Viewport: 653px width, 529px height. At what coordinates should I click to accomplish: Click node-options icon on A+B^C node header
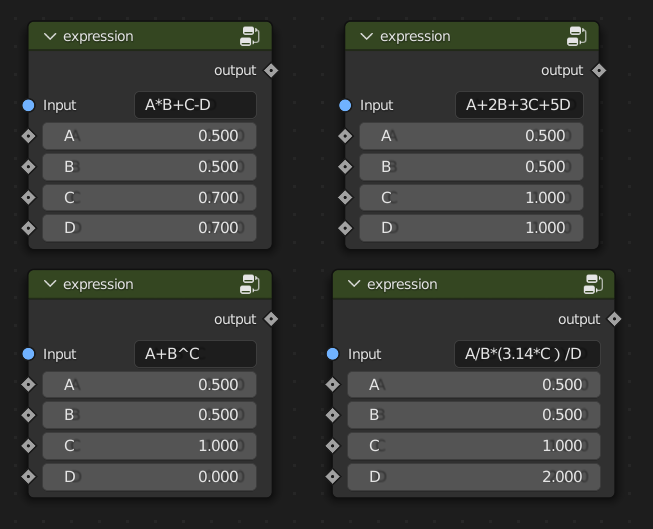click(x=249, y=284)
